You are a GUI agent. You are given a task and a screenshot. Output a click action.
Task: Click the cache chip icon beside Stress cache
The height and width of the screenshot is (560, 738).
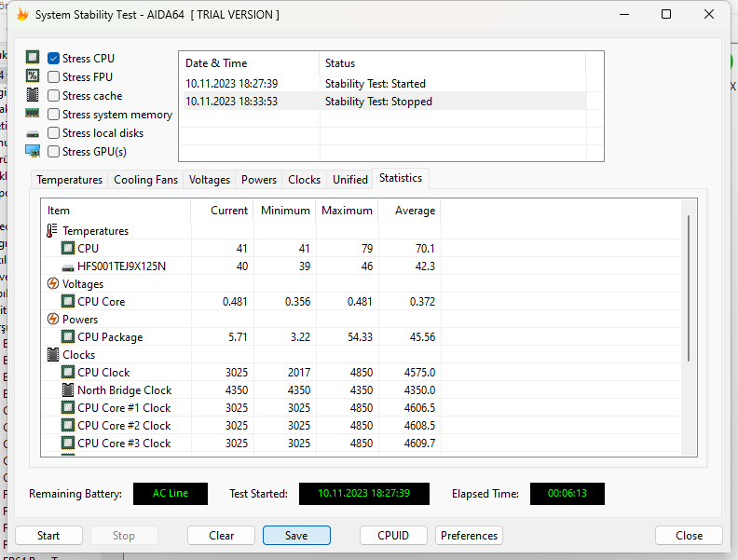(x=33, y=95)
